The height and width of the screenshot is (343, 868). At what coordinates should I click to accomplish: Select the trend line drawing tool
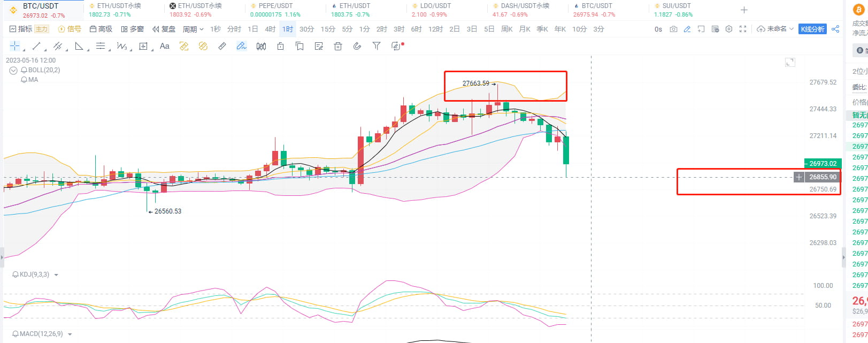point(36,46)
